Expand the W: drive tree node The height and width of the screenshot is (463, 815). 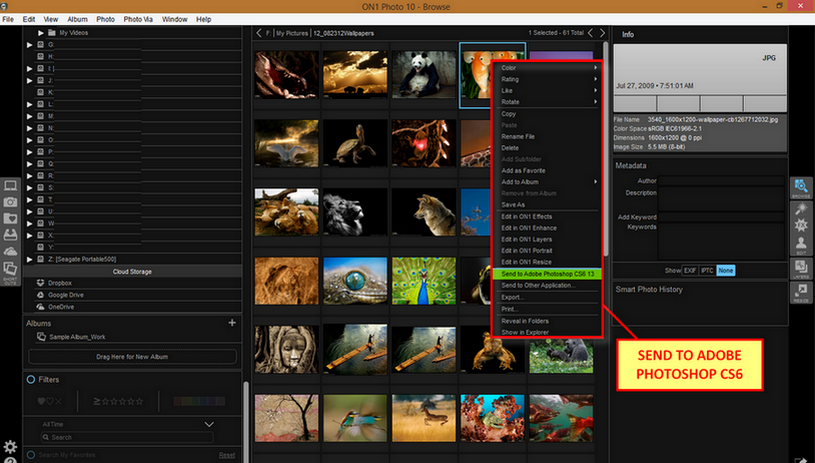pos(30,223)
